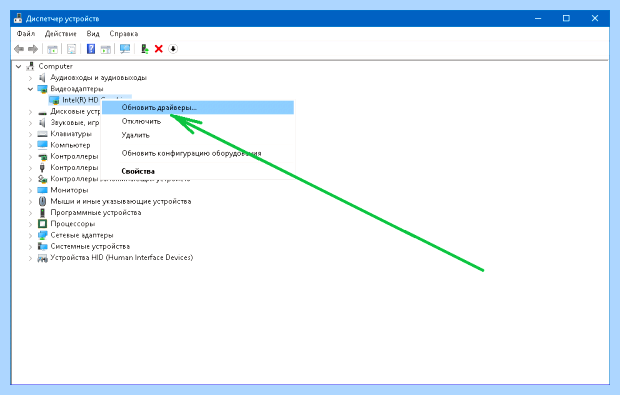
Task: Choose Обновить драйверы... in context menu
Action: point(198,108)
